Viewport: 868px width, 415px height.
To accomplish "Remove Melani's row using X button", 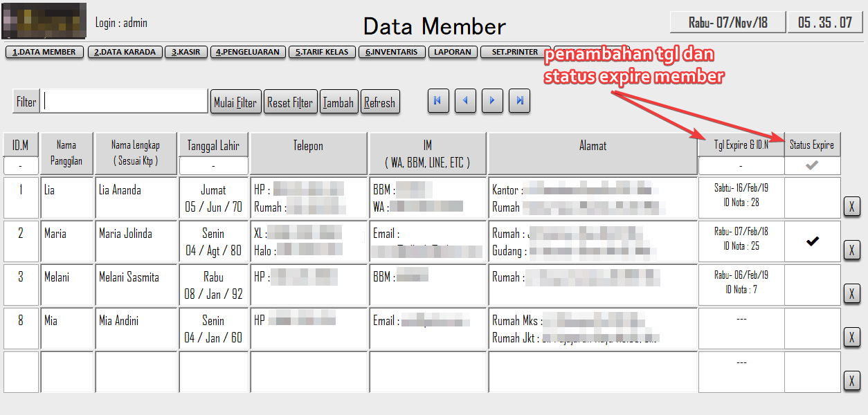I will 851,293.
